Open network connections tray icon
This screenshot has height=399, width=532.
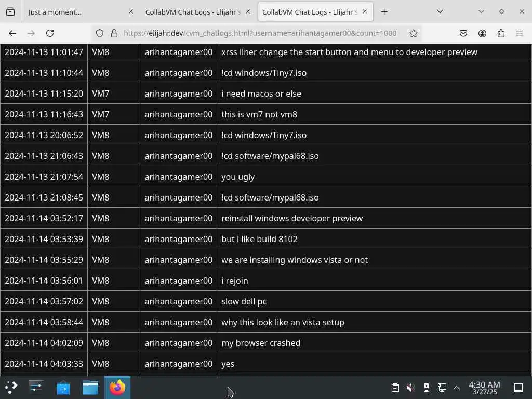[442, 388]
